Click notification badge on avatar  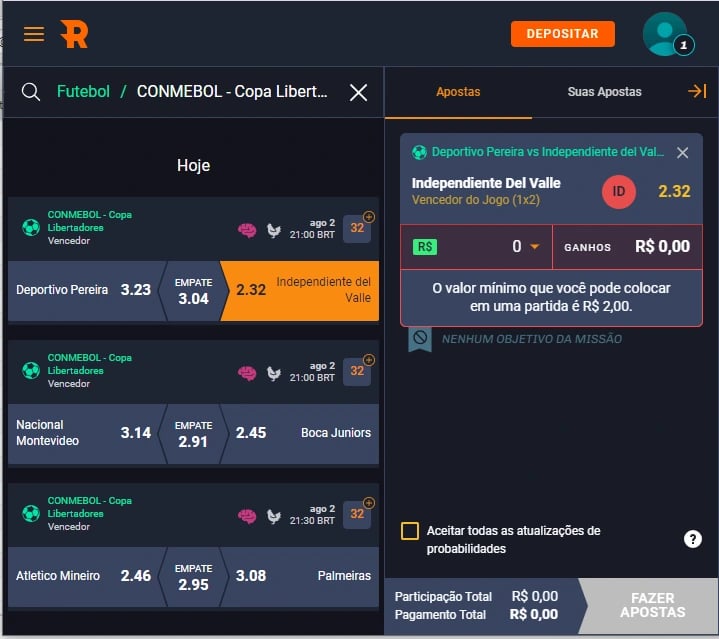(x=684, y=45)
